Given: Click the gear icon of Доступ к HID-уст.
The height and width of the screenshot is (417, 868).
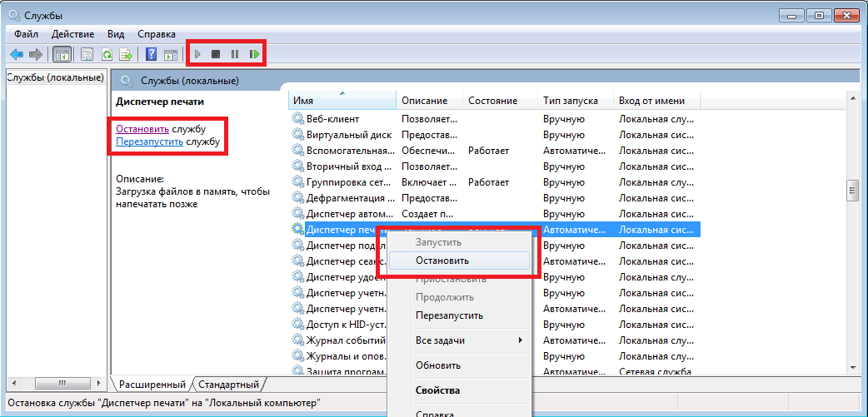Looking at the screenshot, I should (x=298, y=324).
